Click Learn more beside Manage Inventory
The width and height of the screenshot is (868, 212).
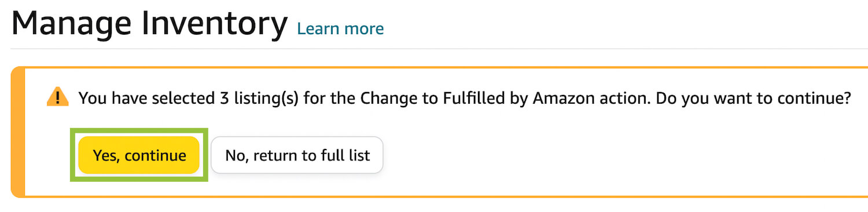point(340,28)
